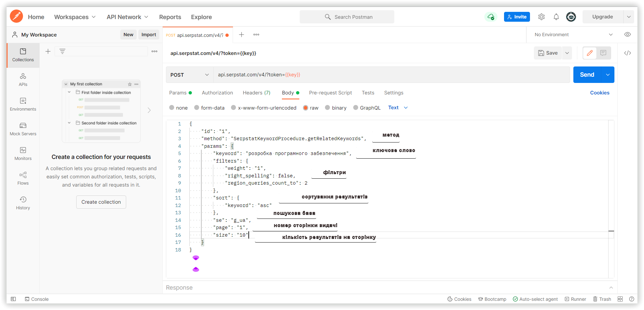
Task: Switch to the Headers tab
Action: (x=256, y=93)
